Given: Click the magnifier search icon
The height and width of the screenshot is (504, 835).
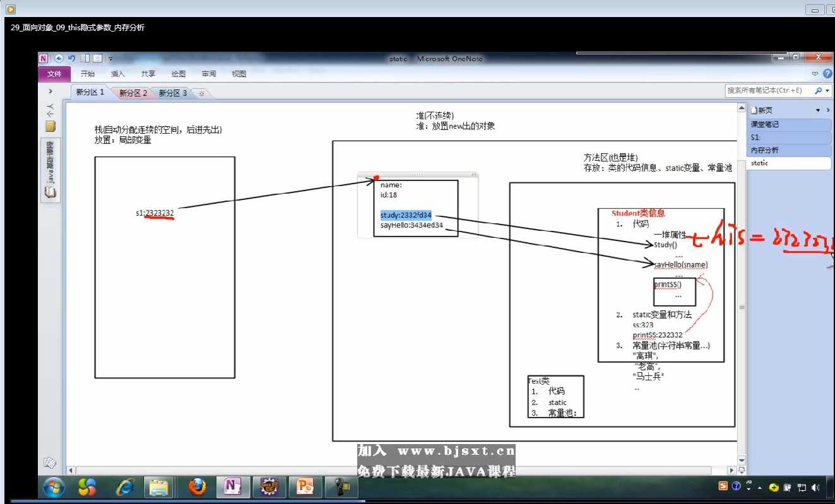Looking at the screenshot, I should tap(819, 91).
